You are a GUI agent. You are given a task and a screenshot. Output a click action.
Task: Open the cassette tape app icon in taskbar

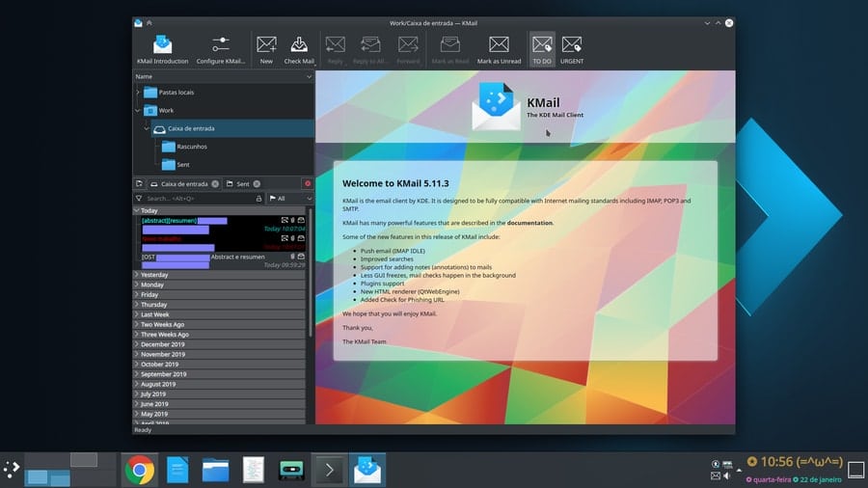coord(291,470)
